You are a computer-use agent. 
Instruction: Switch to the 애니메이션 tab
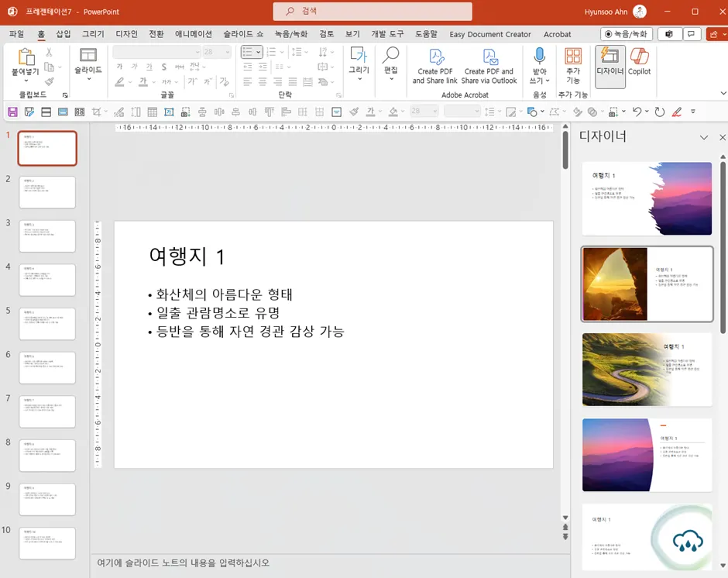click(194, 34)
